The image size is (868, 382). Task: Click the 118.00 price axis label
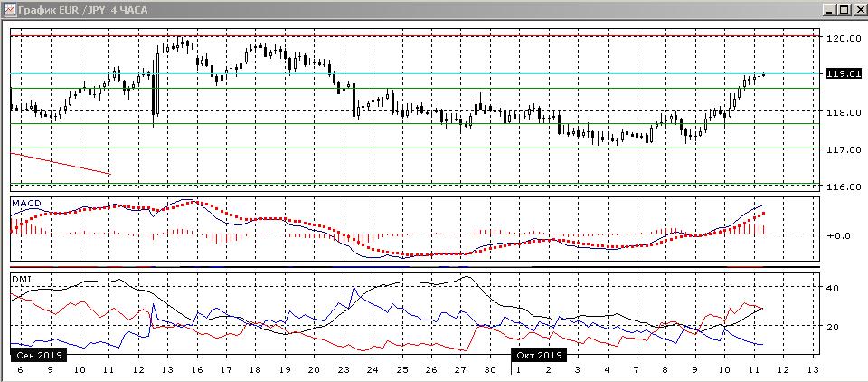coord(844,113)
